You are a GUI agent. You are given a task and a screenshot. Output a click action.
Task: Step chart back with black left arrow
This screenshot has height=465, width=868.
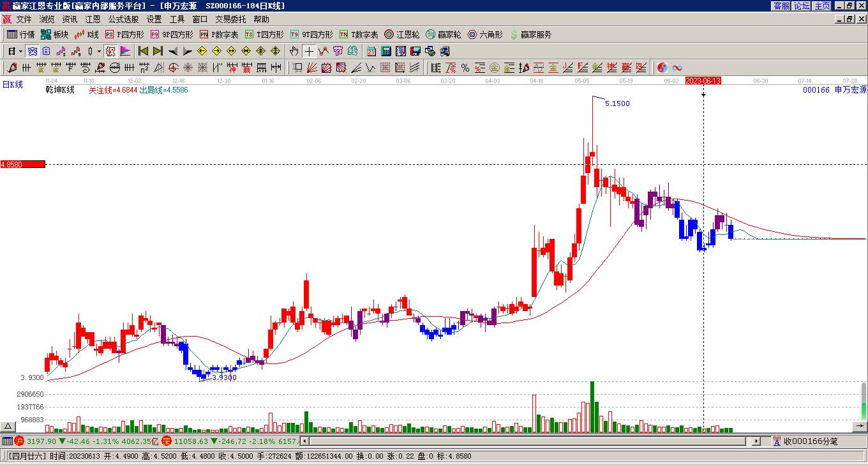tap(172, 51)
